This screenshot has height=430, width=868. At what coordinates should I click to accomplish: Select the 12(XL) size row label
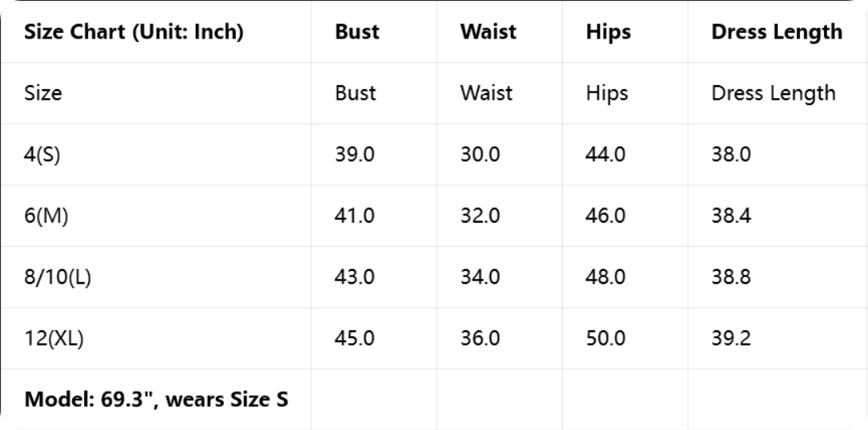click(x=54, y=338)
